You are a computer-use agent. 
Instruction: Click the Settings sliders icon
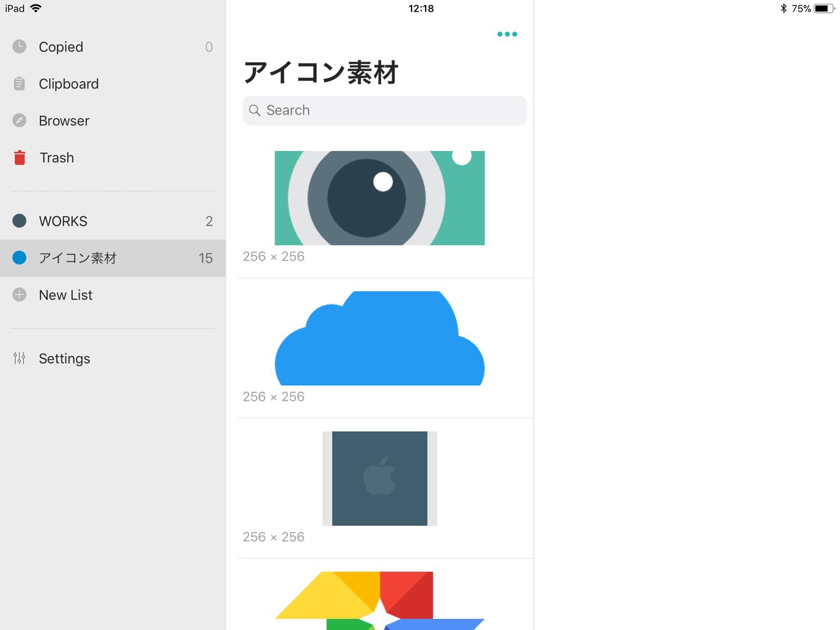(20, 358)
